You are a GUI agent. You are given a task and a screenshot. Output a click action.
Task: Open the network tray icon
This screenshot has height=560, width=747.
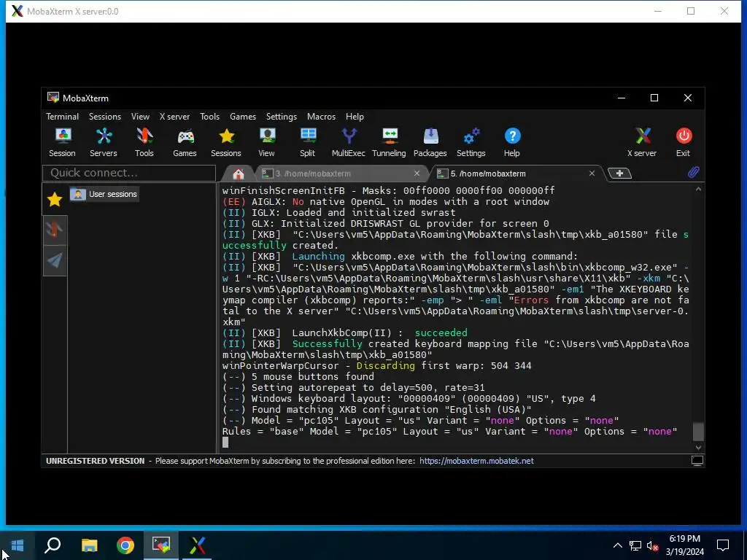635,545
